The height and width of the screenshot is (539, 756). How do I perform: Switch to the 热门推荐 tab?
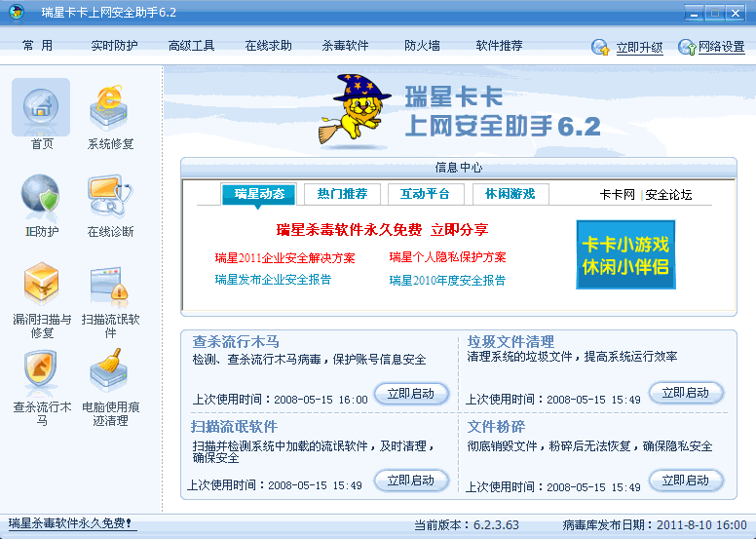point(342,194)
